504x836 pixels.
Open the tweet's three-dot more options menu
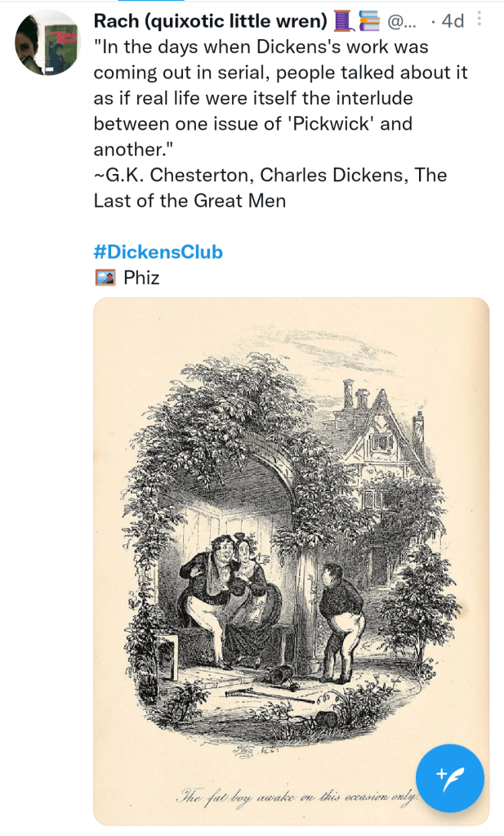pyautogui.click(x=478, y=19)
